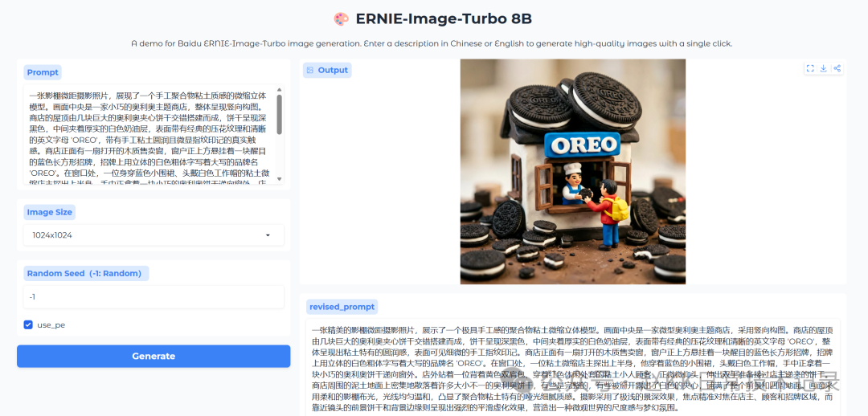Toggle the use_pe checkbox
The width and height of the screenshot is (868, 416).
pos(28,324)
